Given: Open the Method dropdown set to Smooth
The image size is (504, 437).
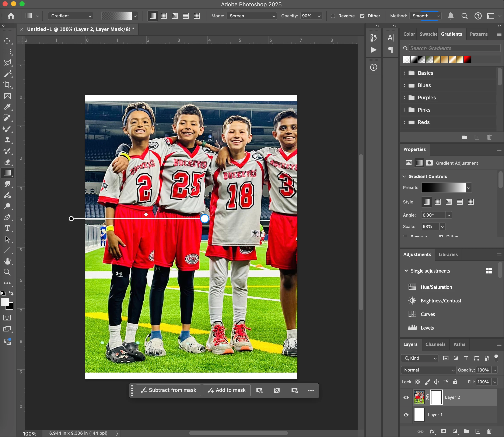Looking at the screenshot, I should point(426,16).
